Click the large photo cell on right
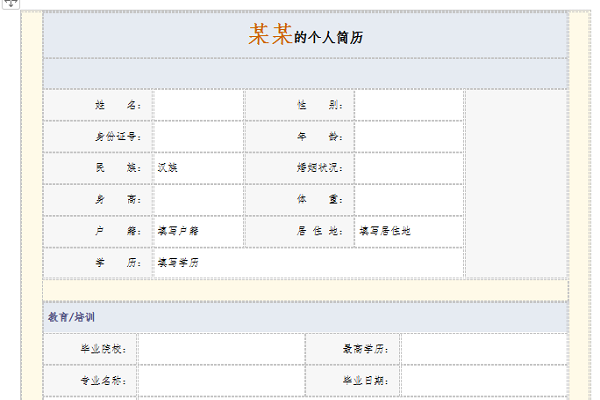The height and width of the screenshot is (400, 600). coord(515,184)
